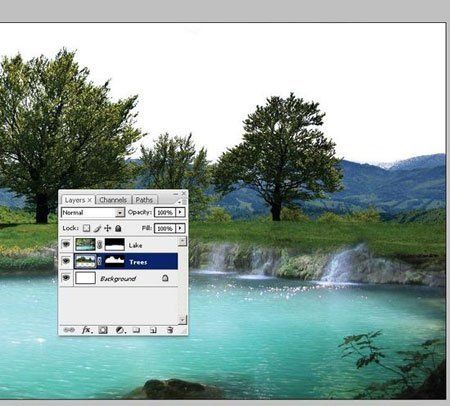Click the Background layer lock icon

coord(165,278)
